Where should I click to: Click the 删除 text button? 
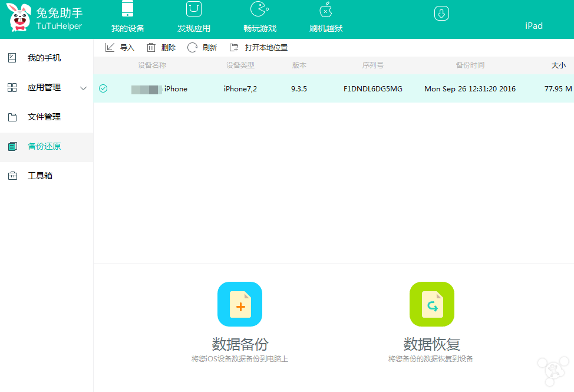pyautogui.click(x=169, y=48)
